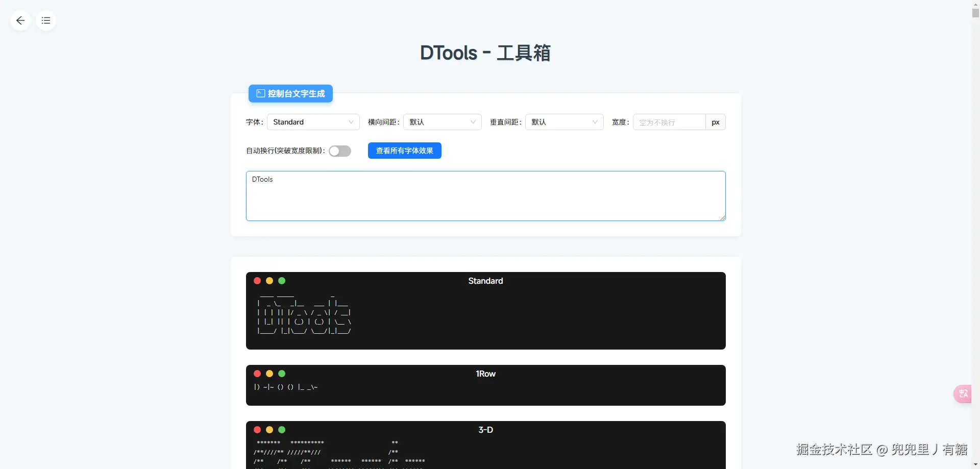Click the DTools - 工具箱 page heading
Image resolution: width=980 pixels, height=469 pixels.
click(x=485, y=53)
